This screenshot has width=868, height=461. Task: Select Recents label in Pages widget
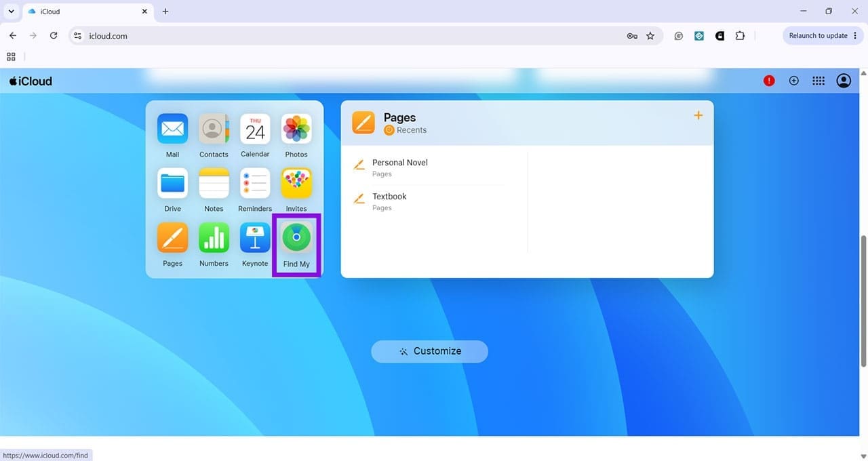click(x=412, y=130)
